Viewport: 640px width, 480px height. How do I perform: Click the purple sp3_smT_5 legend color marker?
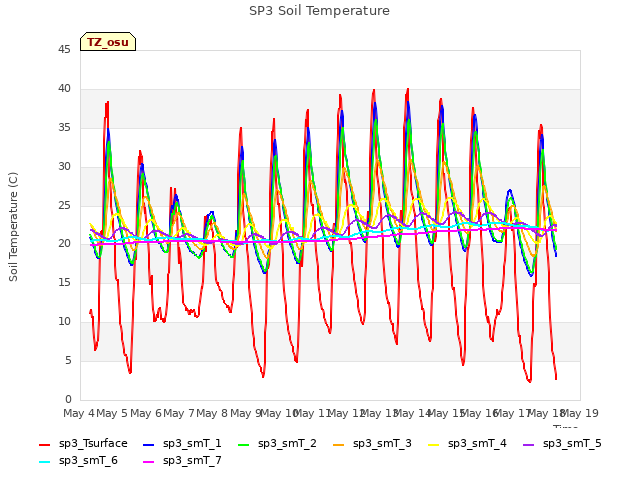point(529,444)
